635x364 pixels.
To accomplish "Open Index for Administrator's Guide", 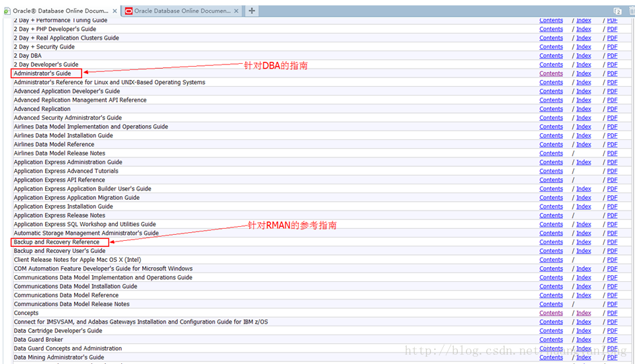I will point(584,73).
